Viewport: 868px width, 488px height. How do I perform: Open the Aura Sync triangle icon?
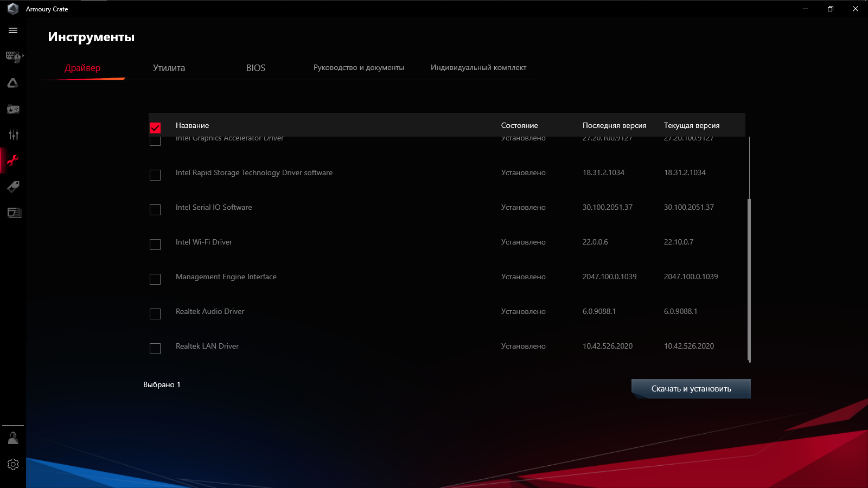tap(13, 83)
